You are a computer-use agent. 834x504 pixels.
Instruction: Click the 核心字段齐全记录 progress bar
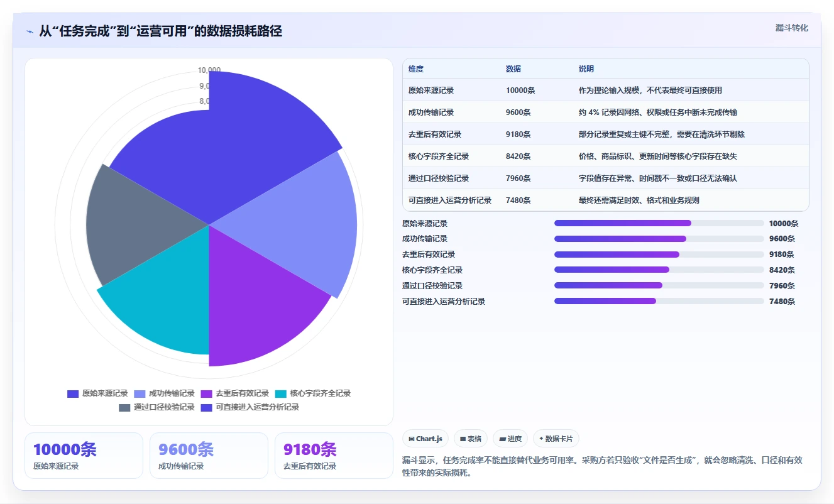659,270
